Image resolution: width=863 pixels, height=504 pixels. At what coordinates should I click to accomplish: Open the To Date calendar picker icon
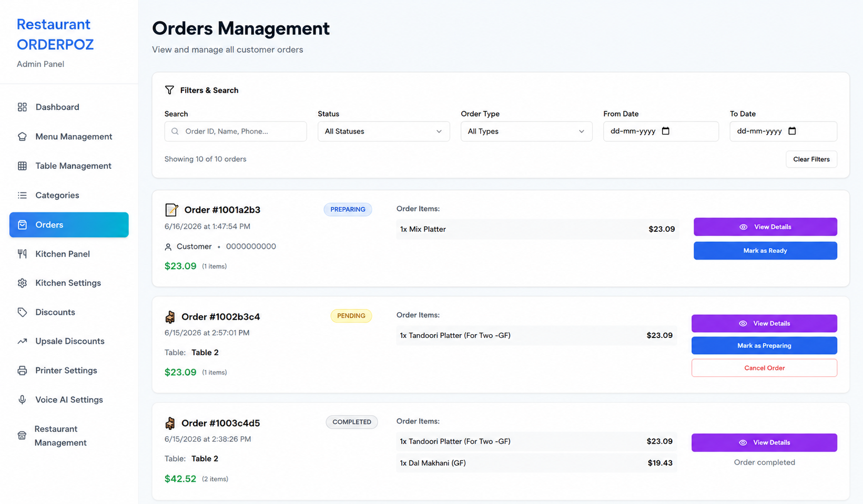[x=793, y=131]
